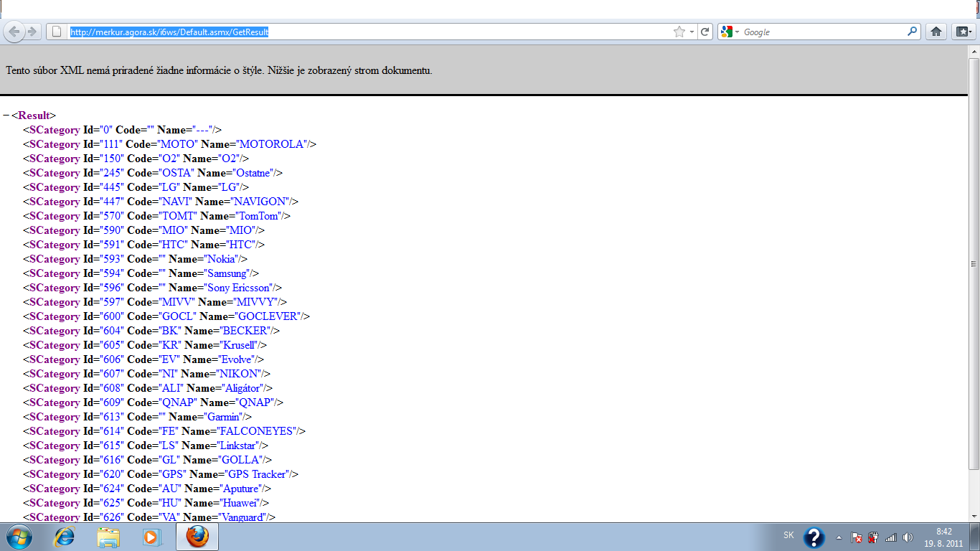Click the blue help question mark icon

(x=814, y=537)
